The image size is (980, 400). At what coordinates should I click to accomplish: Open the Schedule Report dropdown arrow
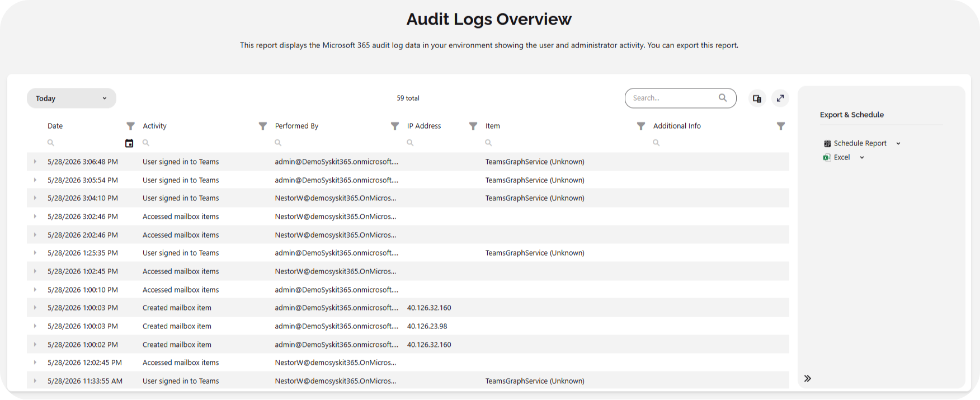(898, 144)
